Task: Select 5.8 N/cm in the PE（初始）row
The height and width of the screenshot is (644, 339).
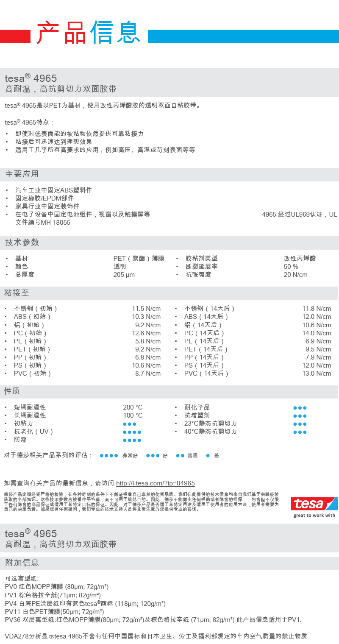Action: tap(148, 341)
